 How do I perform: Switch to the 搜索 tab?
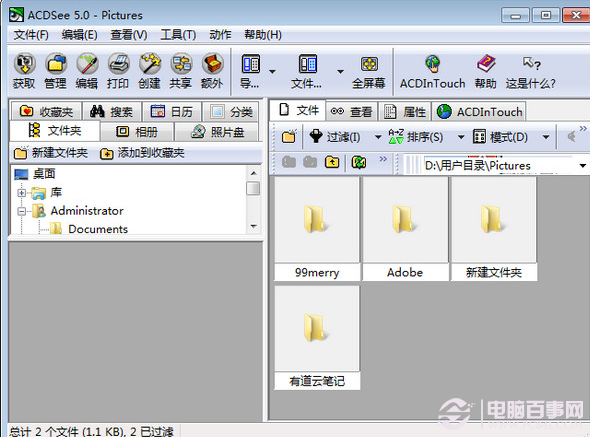tap(112, 111)
